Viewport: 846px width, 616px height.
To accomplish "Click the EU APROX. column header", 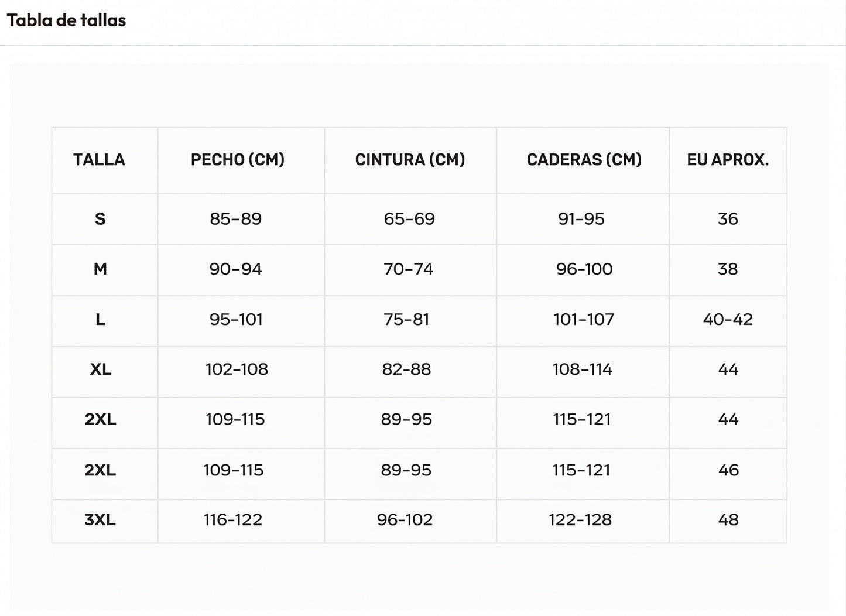I will [x=728, y=160].
